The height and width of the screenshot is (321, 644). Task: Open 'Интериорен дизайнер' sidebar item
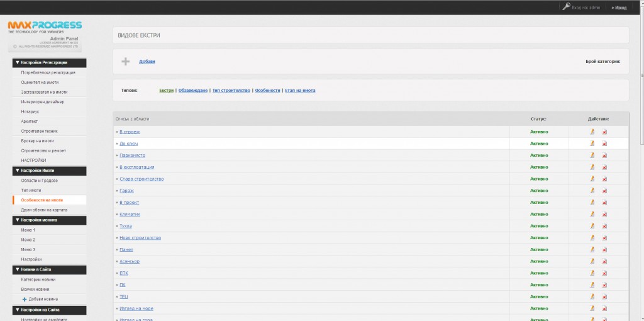pyautogui.click(x=43, y=102)
